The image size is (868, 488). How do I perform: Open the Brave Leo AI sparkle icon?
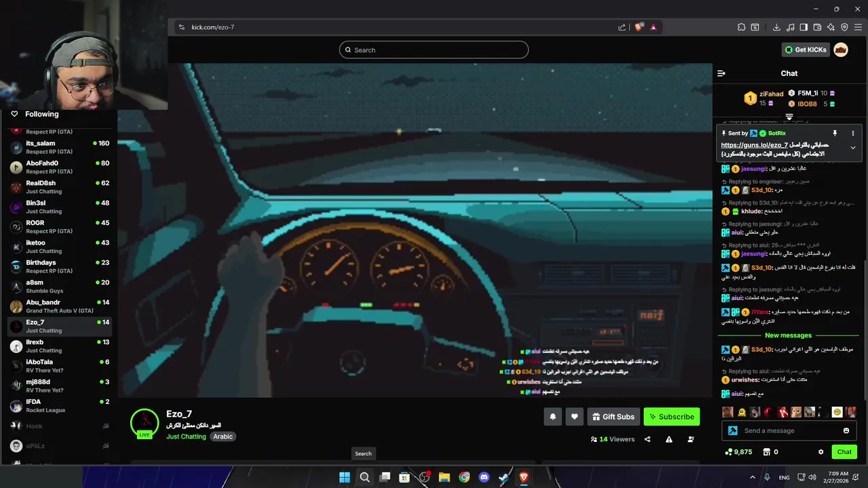point(831,27)
